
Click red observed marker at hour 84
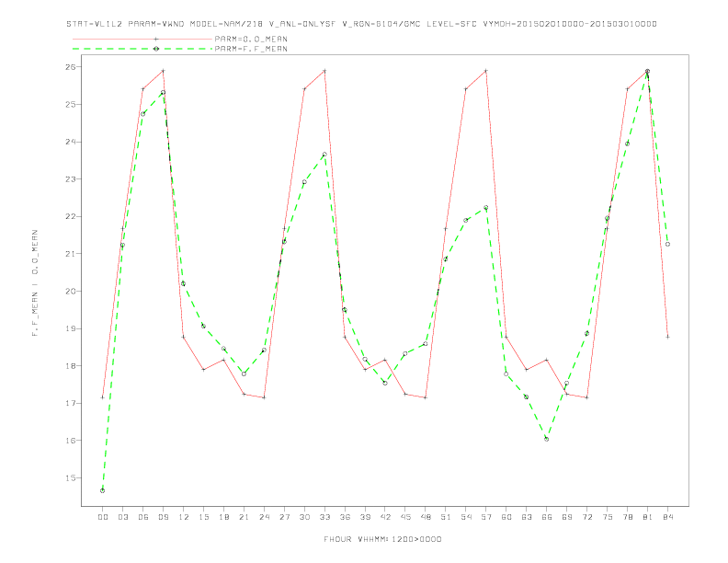pos(667,337)
